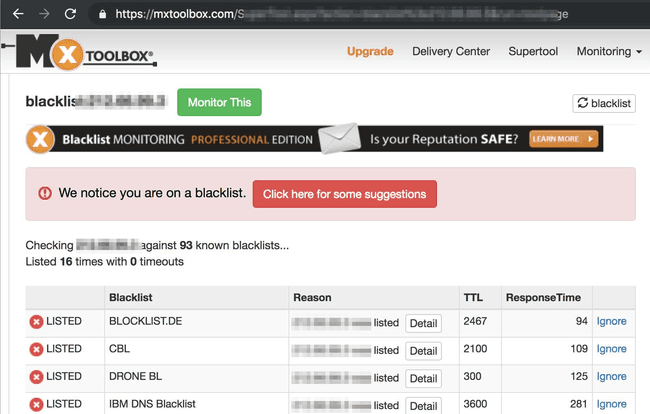This screenshot has height=414, width=650.
Task: Select CBL blacklist name
Action: click(x=119, y=349)
